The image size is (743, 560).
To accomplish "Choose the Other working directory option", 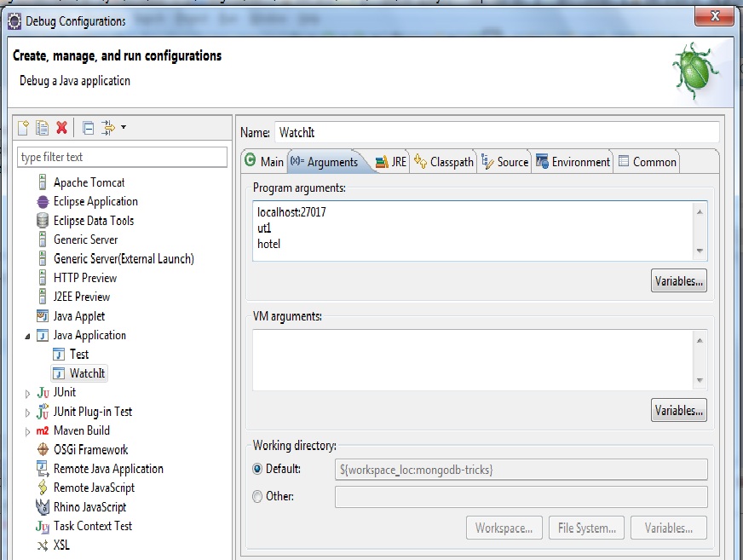I will click(258, 496).
